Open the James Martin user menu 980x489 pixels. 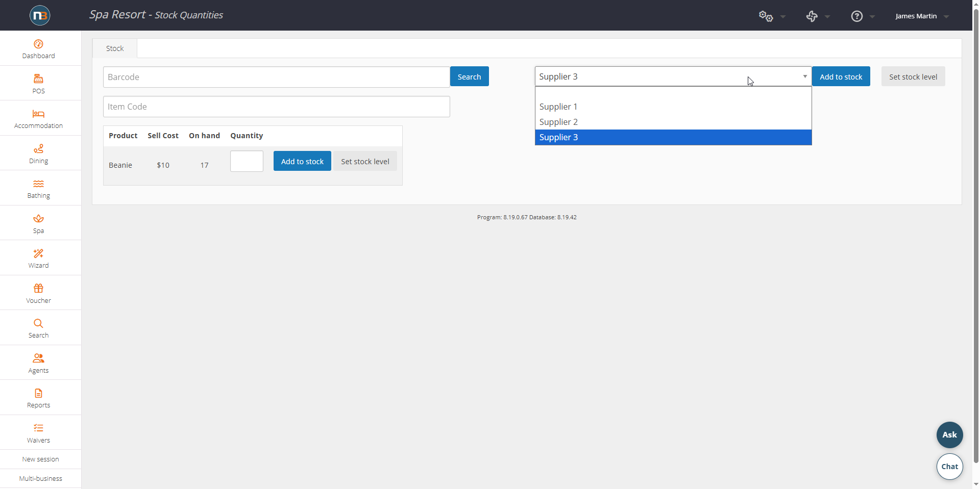(x=922, y=16)
